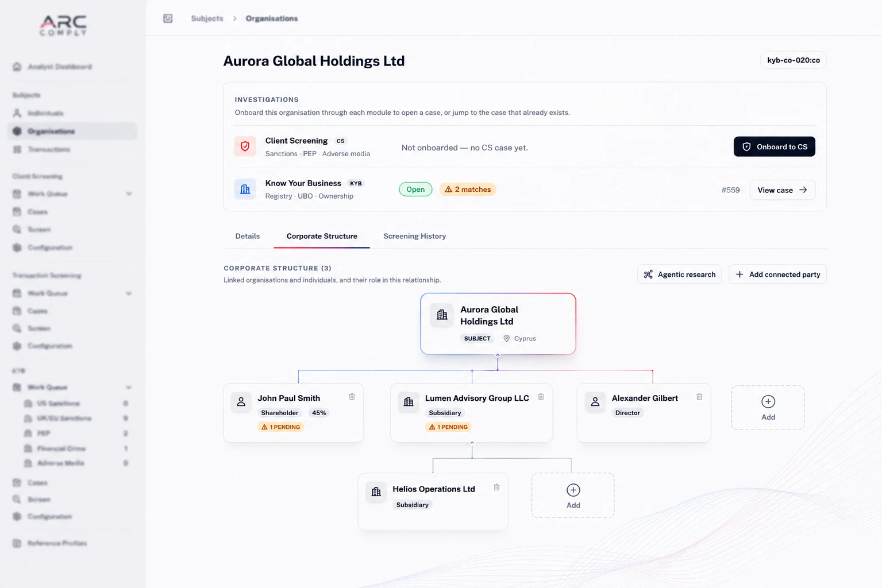Collapse the KYB Work Queue chevron
This screenshot has width=882, height=588.
[x=129, y=388]
